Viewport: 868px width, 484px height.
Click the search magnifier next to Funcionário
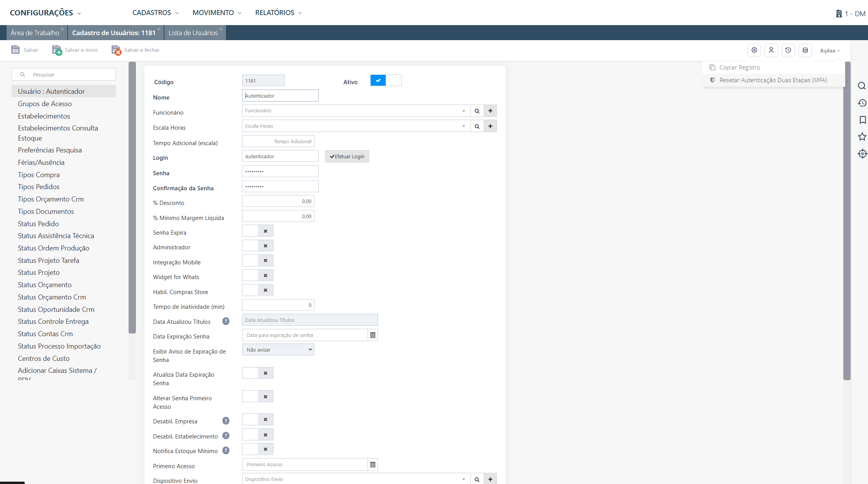(x=477, y=111)
